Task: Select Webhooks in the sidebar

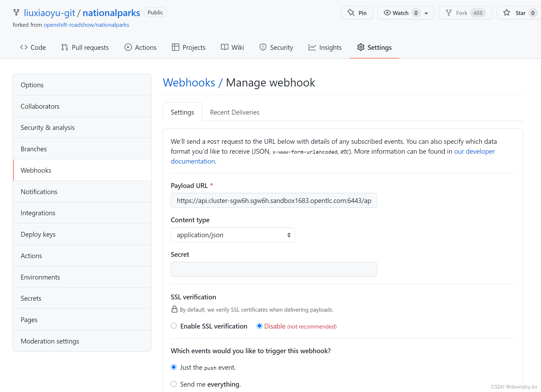Action: pyautogui.click(x=82, y=170)
